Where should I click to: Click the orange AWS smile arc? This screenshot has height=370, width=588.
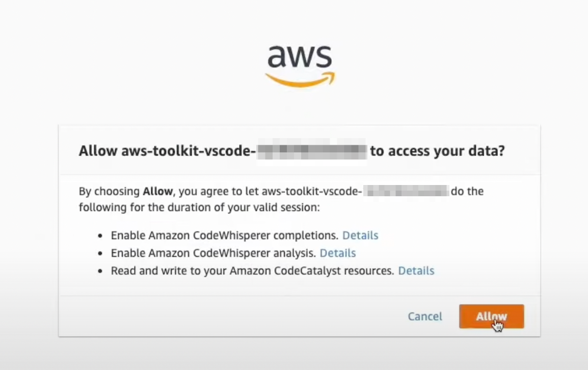pyautogui.click(x=300, y=81)
